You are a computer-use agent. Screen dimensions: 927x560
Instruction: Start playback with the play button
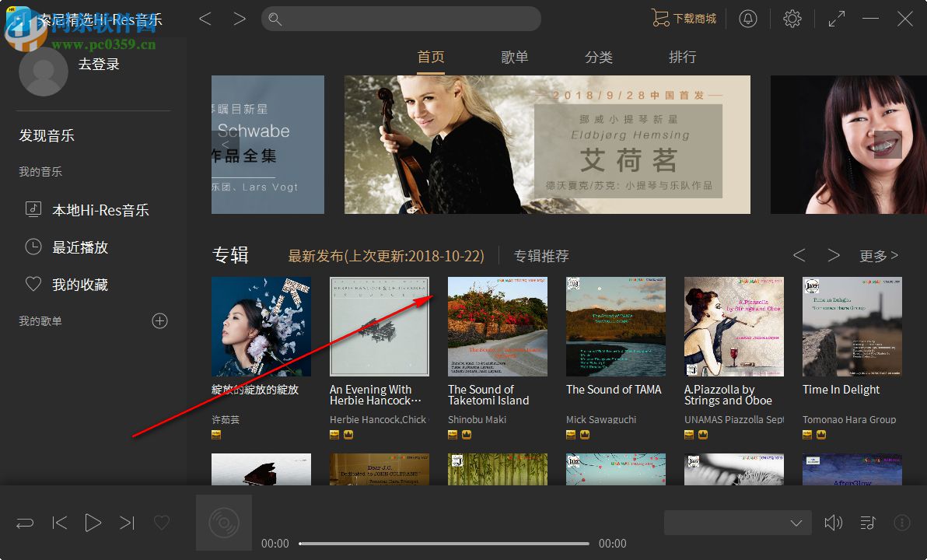(93, 523)
